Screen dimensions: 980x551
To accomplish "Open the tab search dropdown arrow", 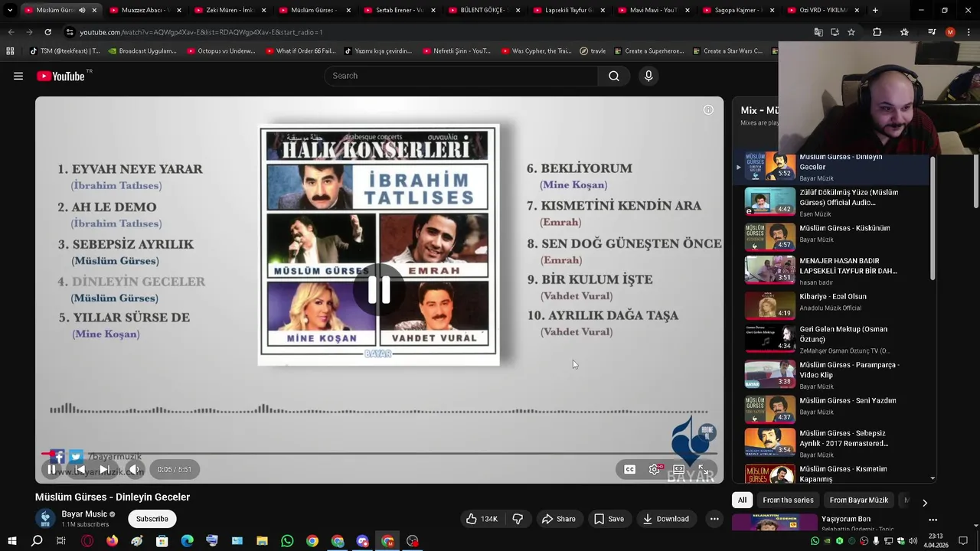I will pyautogui.click(x=9, y=10).
